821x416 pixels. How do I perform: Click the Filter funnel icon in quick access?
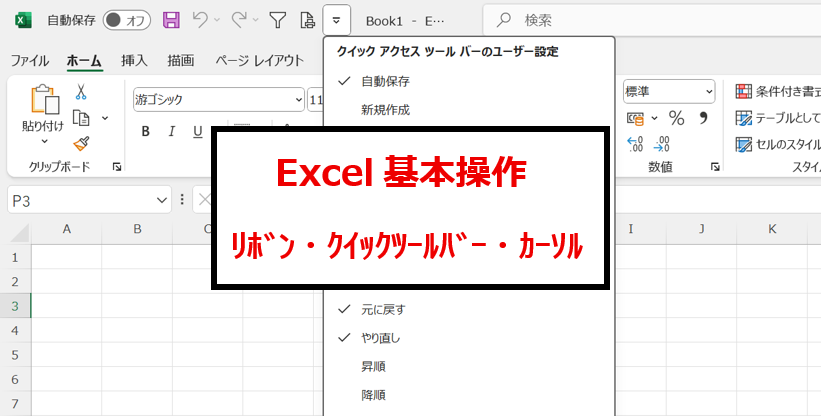coord(279,20)
